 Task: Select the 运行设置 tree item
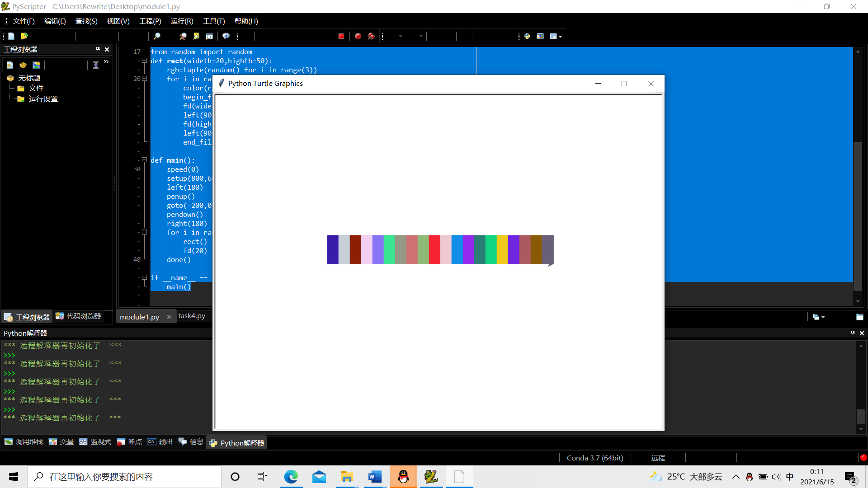[43, 99]
